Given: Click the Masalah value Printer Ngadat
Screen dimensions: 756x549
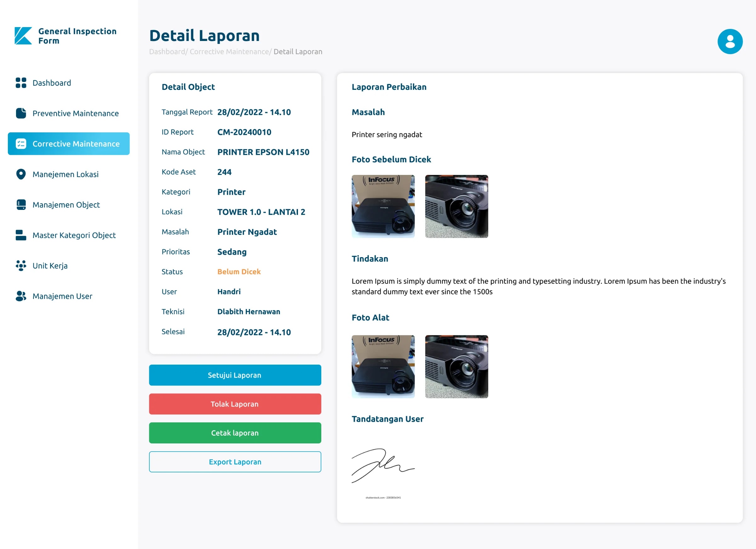Looking at the screenshot, I should [x=247, y=232].
